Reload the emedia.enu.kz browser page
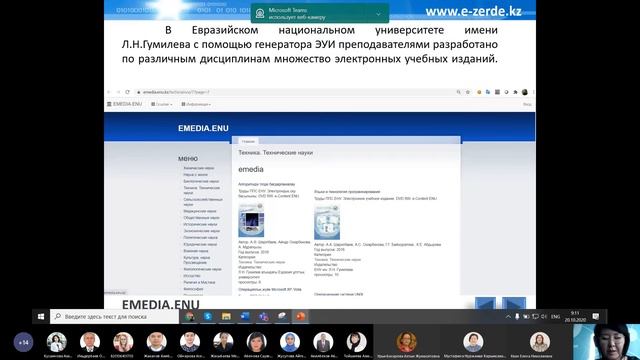 coord(127,92)
